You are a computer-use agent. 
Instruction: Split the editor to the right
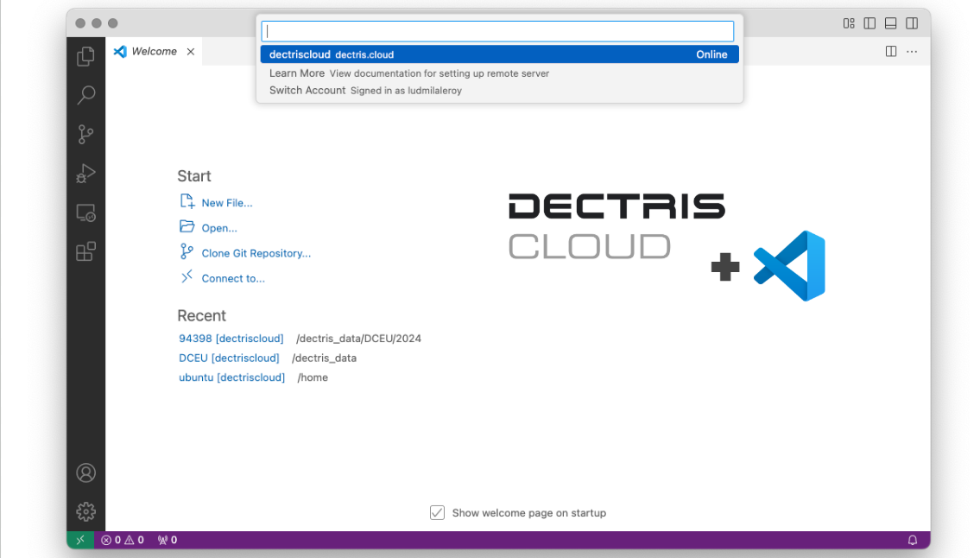pos(891,51)
